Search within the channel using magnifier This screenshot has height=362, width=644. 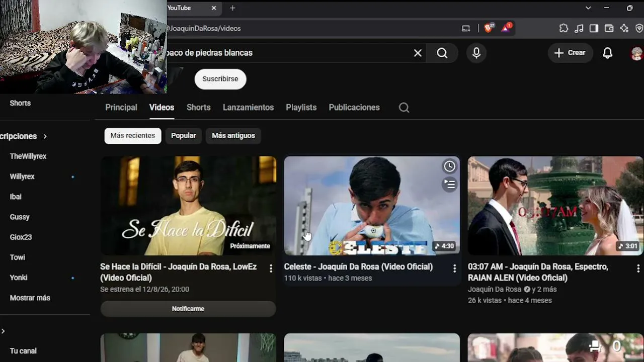(x=404, y=108)
